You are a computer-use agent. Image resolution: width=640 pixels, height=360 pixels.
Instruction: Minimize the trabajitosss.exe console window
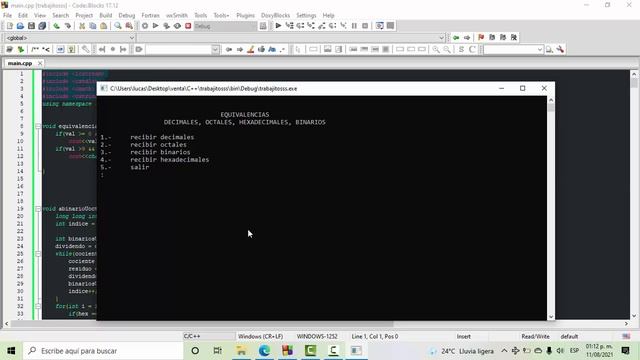point(502,88)
